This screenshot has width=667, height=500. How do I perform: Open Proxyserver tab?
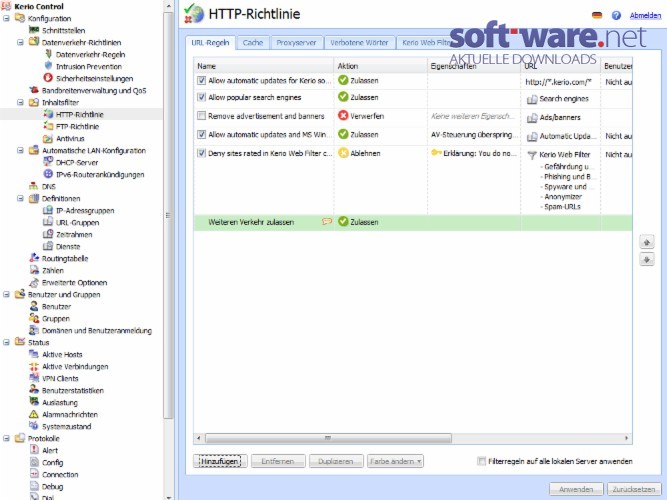[296, 43]
